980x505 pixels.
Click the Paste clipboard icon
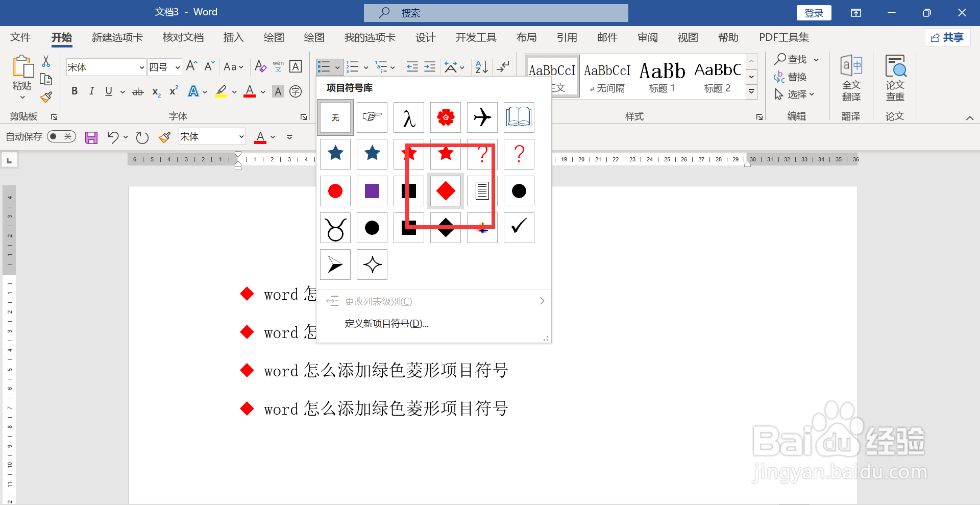coord(22,67)
